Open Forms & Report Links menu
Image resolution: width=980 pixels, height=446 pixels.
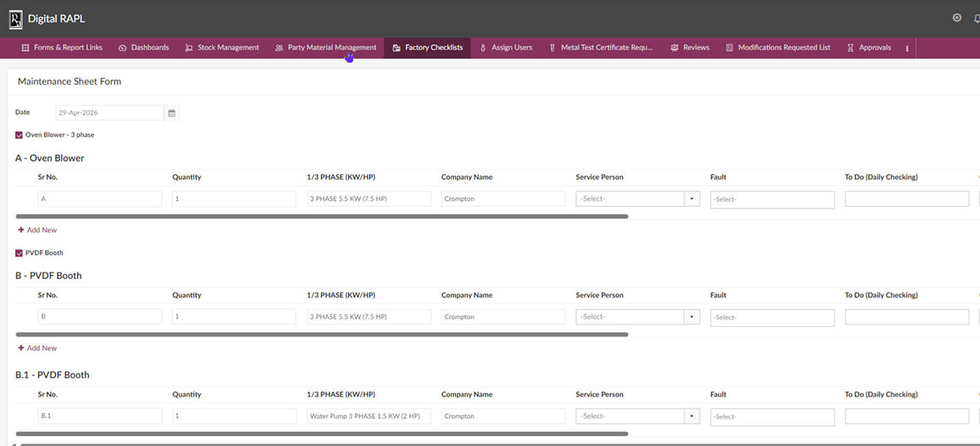[62, 48]
